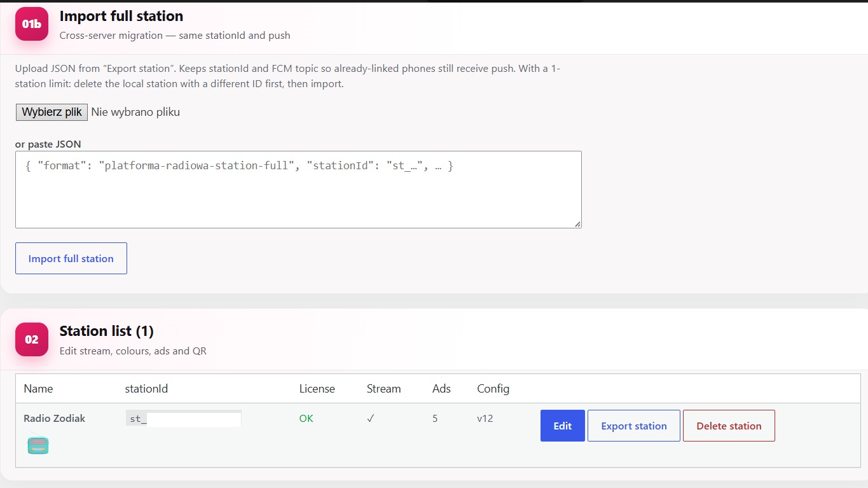Edit the Radio Zodiak station
Image resolution: width=868 pixels, height=488 pixels.
[563, 426]
